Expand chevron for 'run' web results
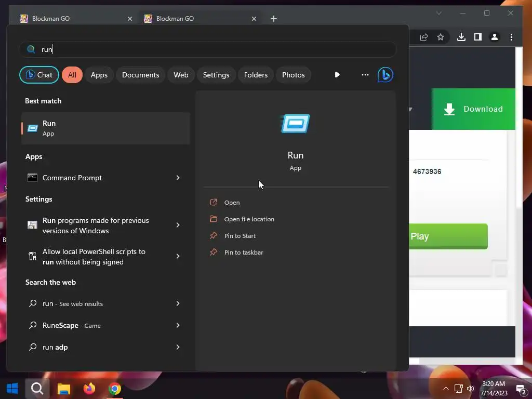Screen dimensions: 532x399 click(178, 303)
